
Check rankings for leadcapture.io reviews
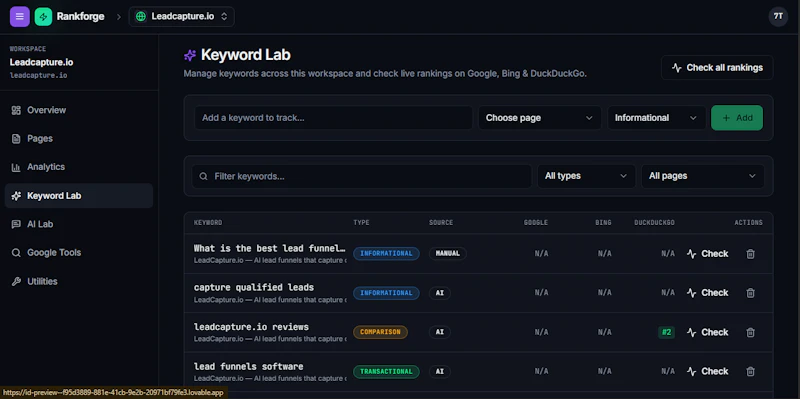click(x=708, y=332)
